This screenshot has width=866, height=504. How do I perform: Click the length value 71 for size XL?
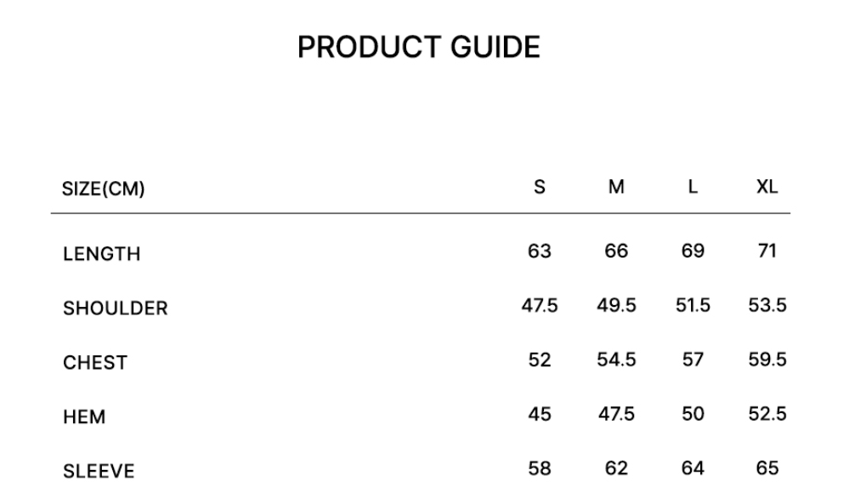pos(767,252)
